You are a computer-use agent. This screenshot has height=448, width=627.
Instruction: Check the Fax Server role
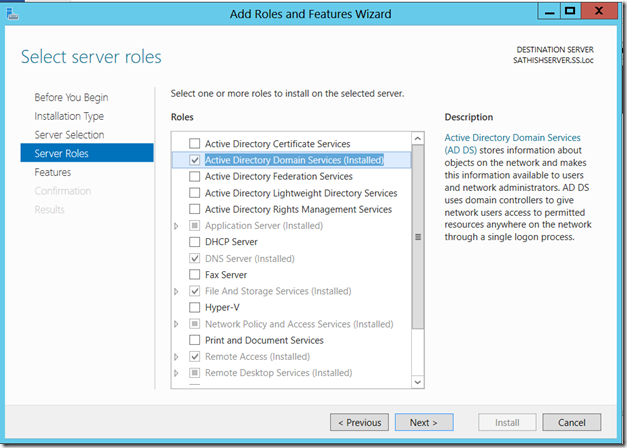(195, 274)
